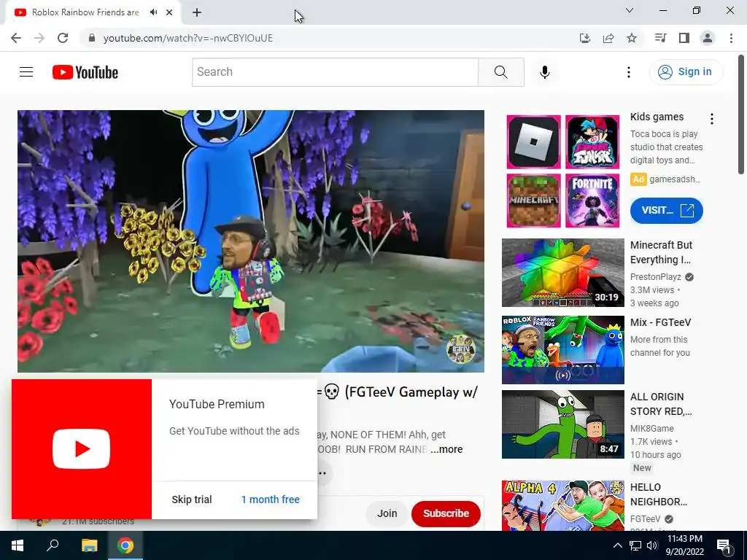Bookmark this tab with star icon

coord(631,38)
